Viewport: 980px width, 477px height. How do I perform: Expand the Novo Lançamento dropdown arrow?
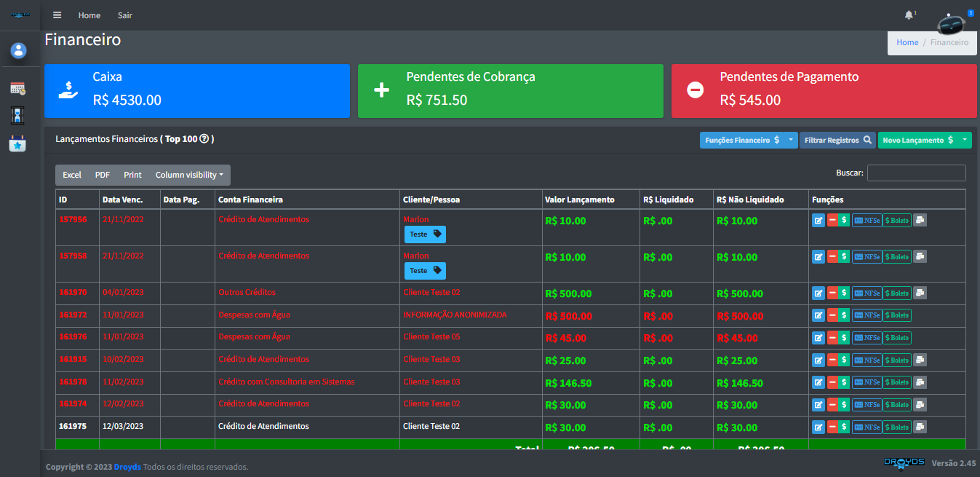coord(965,140)
